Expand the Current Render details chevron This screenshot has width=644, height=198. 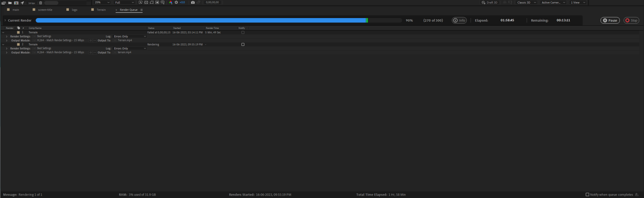coord(5,20)
